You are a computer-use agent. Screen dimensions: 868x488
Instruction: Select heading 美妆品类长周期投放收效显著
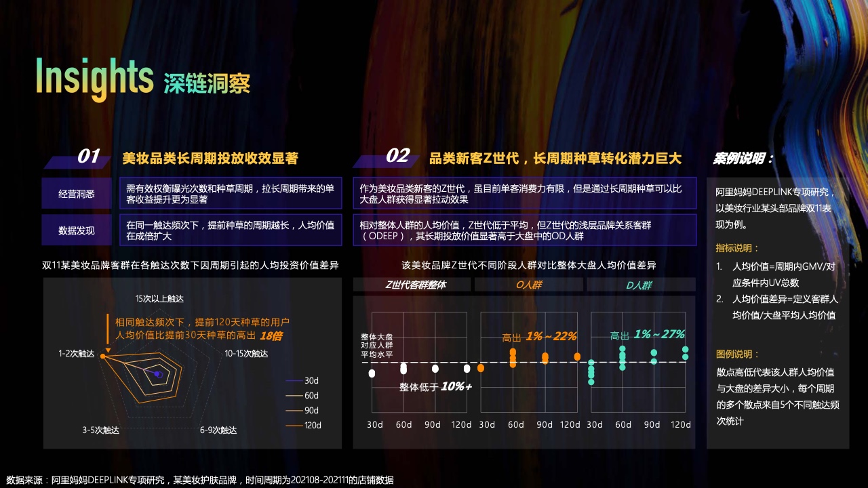[x=210, y=159]
